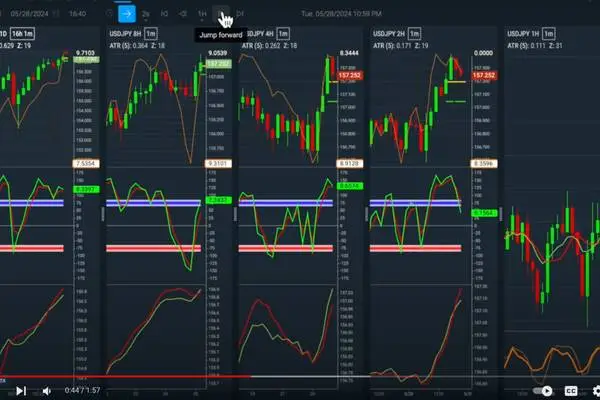Click ATR (5): 0.364 on the 8H chart

(x=128, y=46)
